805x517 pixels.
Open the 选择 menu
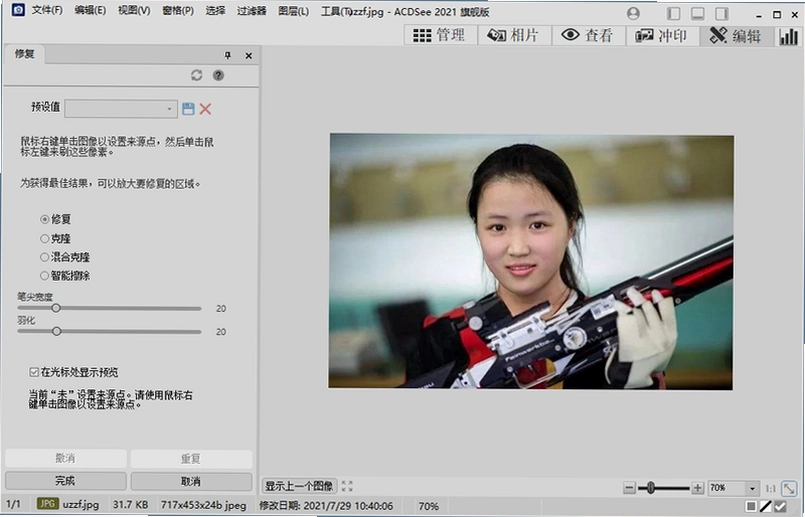click(x=216, y=10)
